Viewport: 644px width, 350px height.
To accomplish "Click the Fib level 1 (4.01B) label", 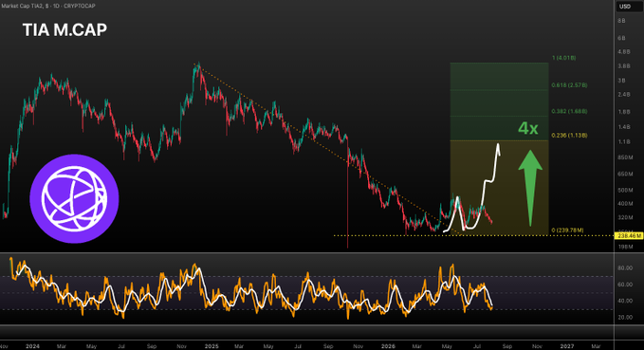I will tap(563, 58).
